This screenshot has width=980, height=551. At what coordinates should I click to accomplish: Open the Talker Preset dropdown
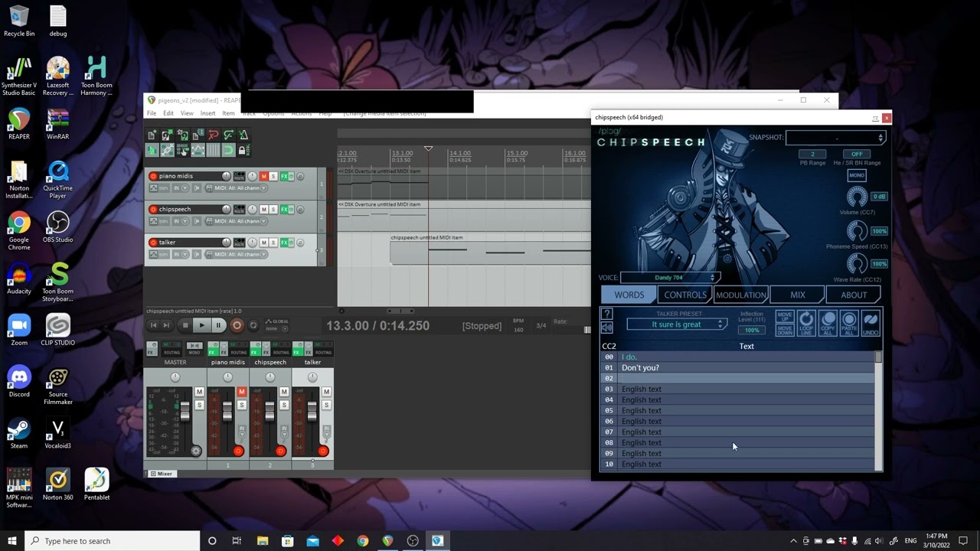click(677, 324)
